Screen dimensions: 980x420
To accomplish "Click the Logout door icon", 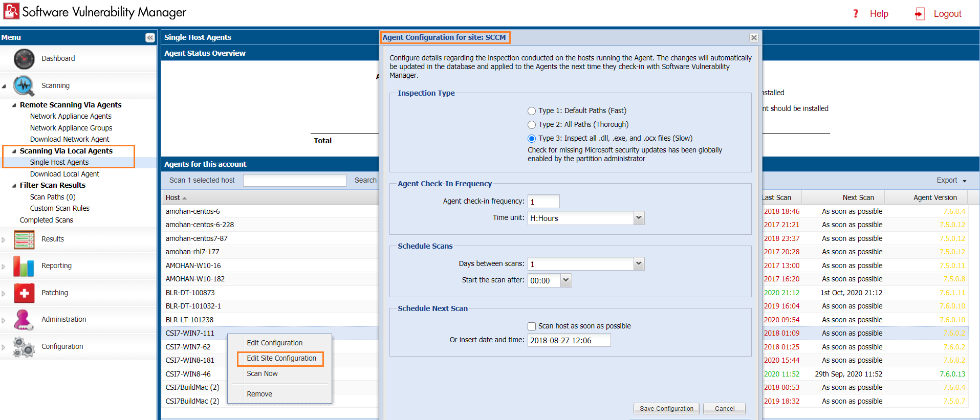I will pyautogui.click(x=920, y=14).
